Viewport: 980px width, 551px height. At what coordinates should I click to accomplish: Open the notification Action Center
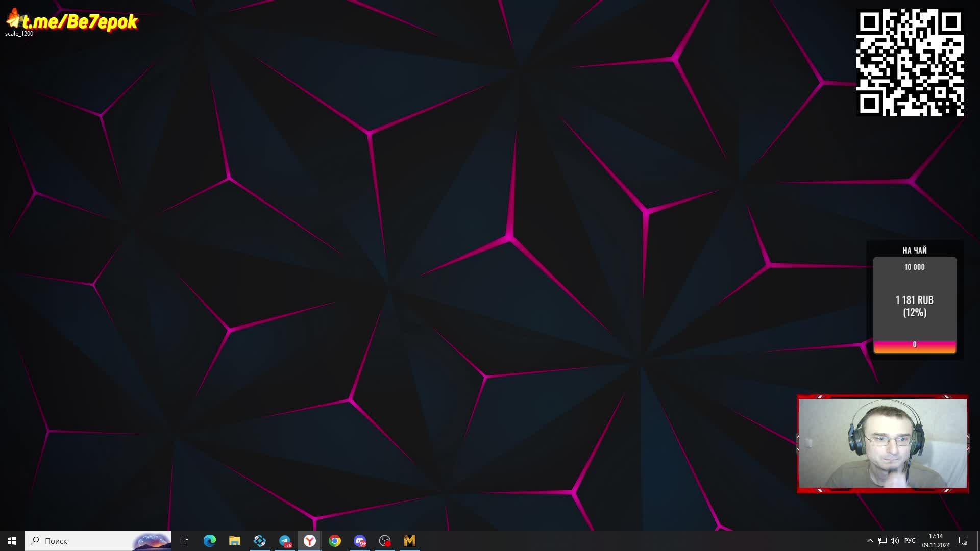963,541
